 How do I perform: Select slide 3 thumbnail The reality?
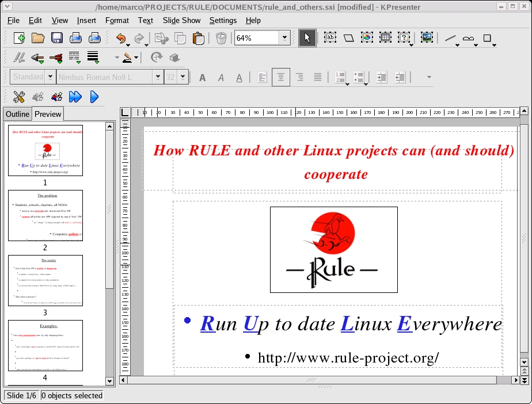45,280
